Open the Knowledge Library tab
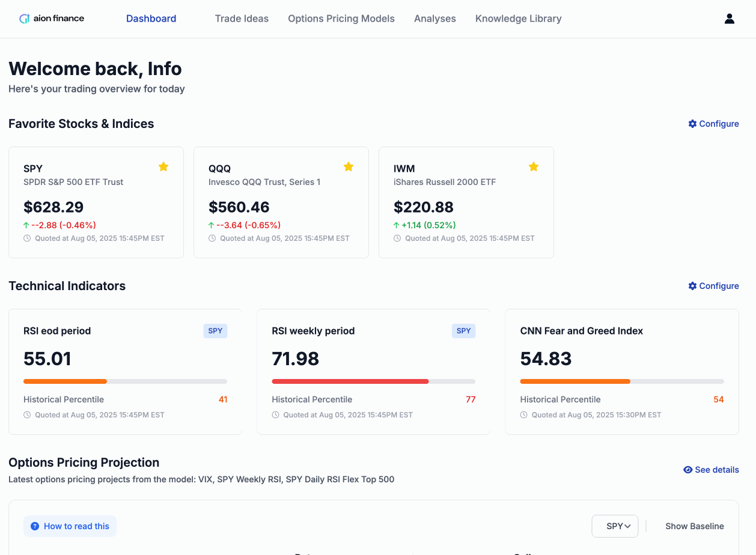756x555 pixels. tap(519, 19)
